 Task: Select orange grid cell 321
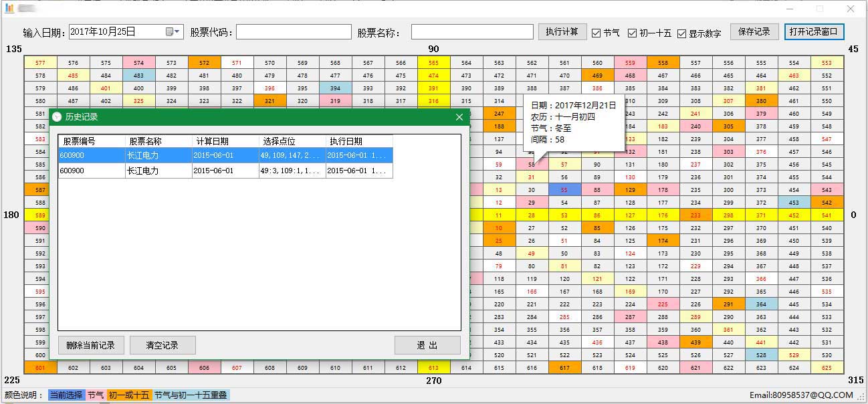[269, 101]
